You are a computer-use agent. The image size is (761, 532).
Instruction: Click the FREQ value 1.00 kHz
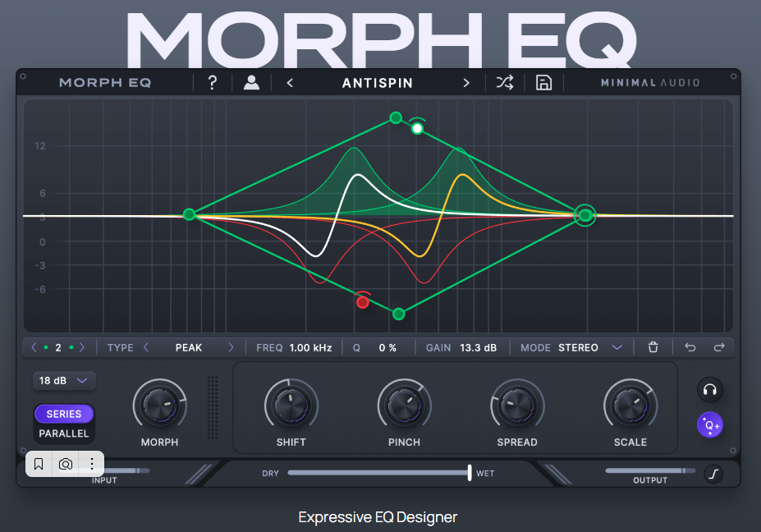[310, 347]
